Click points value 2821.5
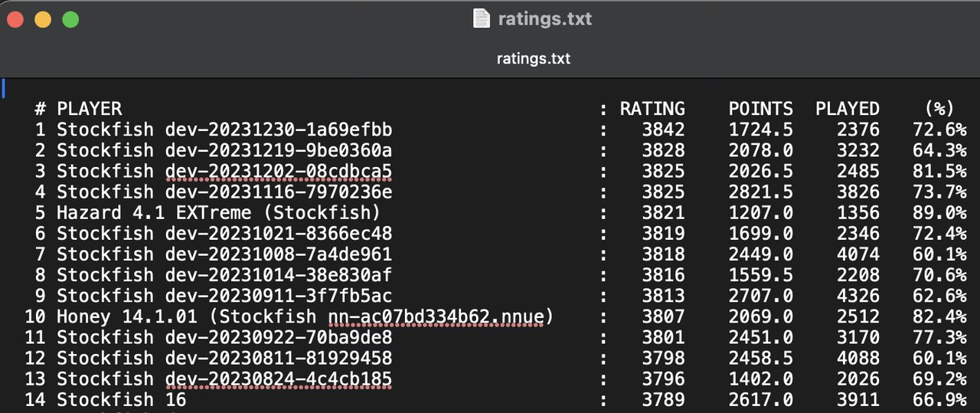The height and width of the screenshot is (413, 980). (760, 192)
